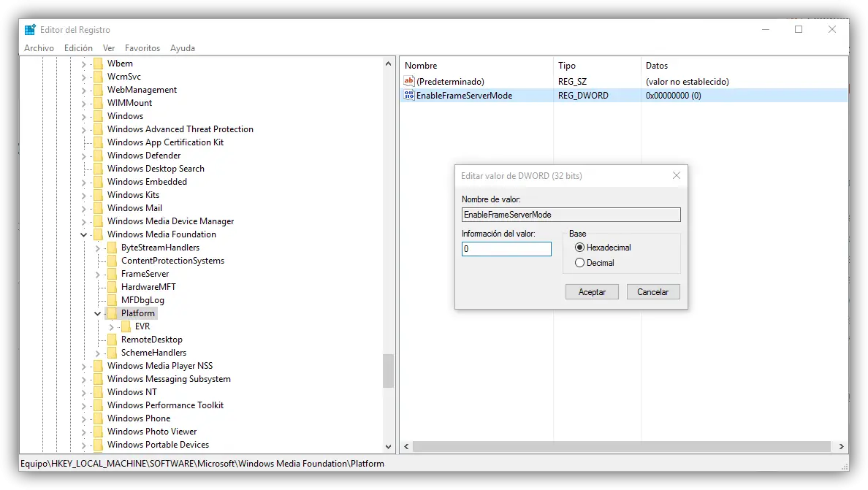Click the tree pane scroll down arrow
The width and height of the screenshot is (868, 490).
tap(388, 446)
